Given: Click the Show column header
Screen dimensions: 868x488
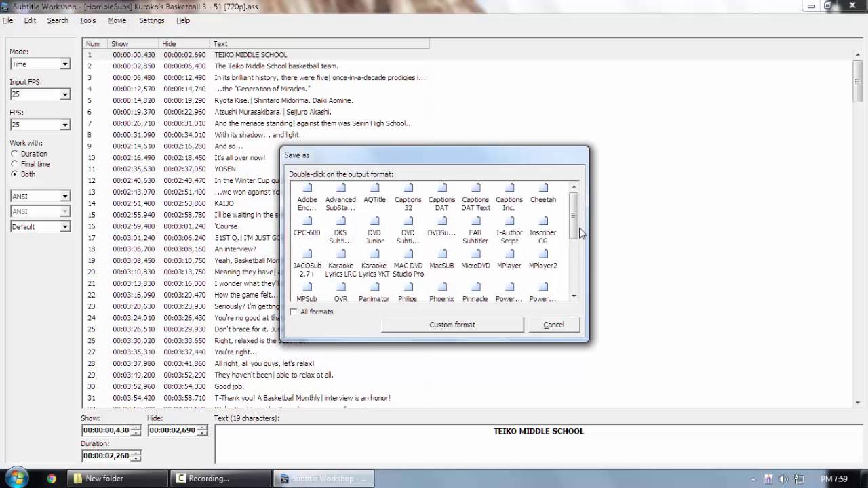Looking at the screenshot, I should point(133,44).
